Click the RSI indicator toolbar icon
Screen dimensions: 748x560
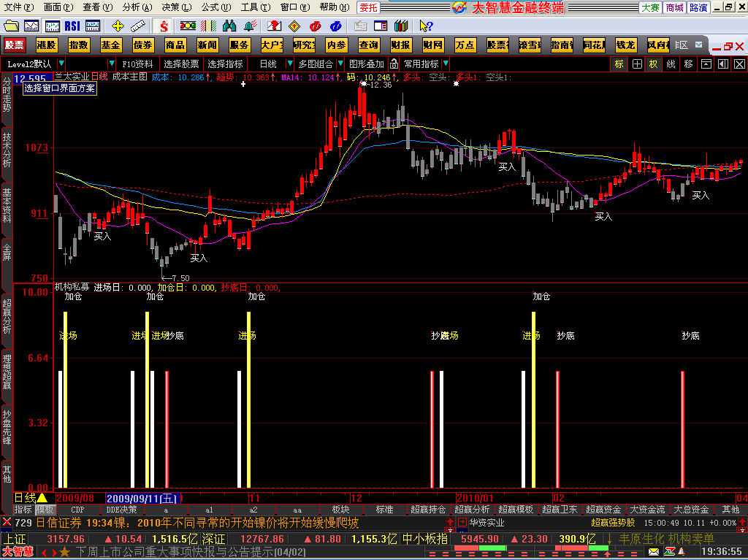click(72, 26)
